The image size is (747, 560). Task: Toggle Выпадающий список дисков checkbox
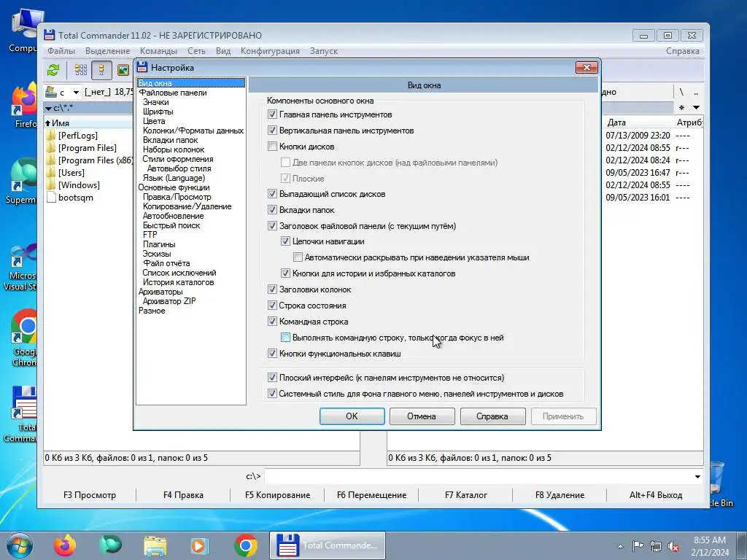(272, 194)
